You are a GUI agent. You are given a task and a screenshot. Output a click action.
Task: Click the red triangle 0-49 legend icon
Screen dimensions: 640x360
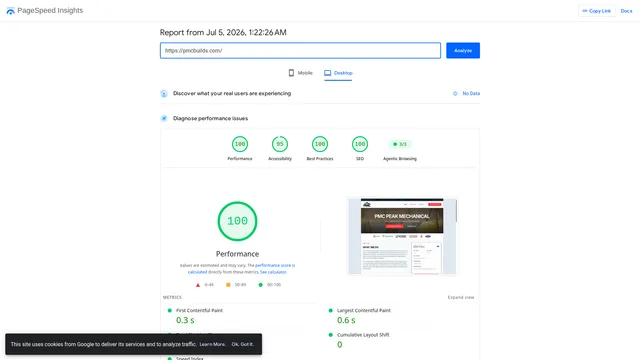pos(198,285)
